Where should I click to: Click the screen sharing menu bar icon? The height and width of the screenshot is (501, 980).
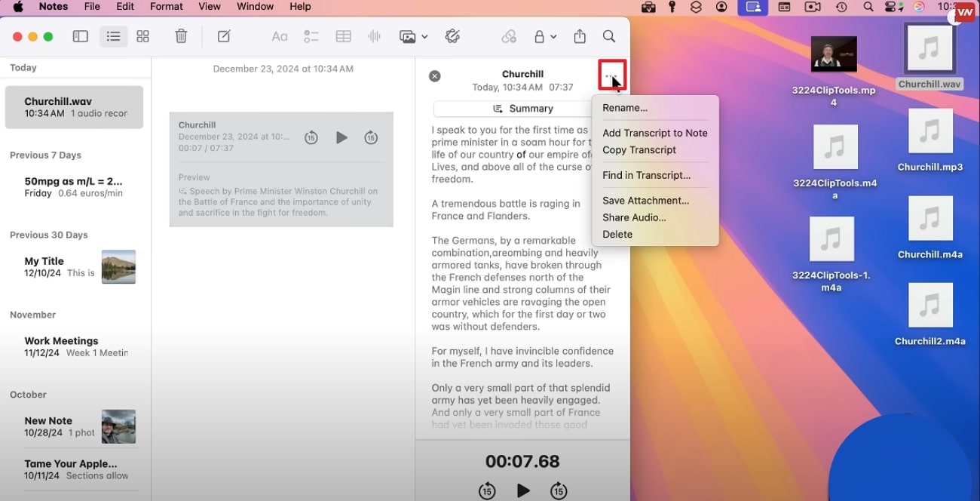[752, 7]
